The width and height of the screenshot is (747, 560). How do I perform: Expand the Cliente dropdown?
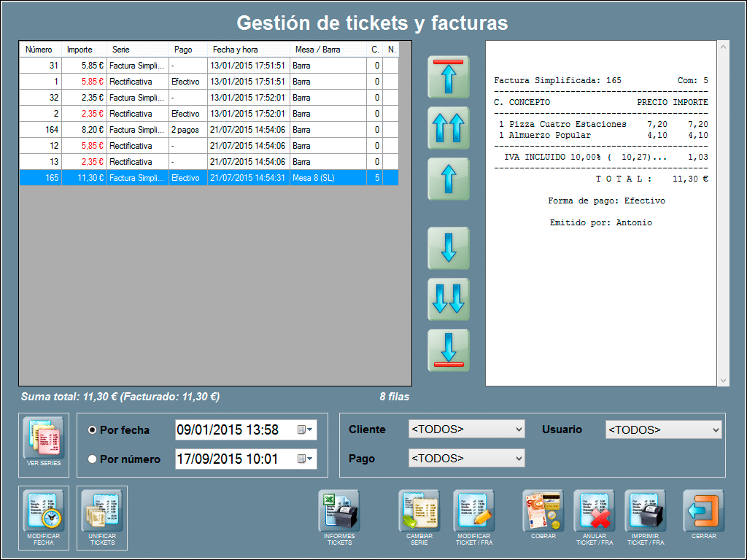tap(466, 429)
